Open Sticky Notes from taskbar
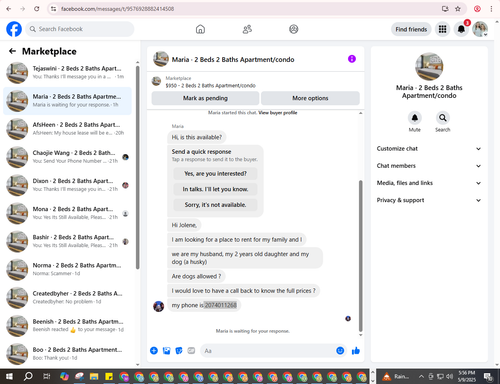Image resolution: width=500 pixels, height=384 pixels. (109, 377)
